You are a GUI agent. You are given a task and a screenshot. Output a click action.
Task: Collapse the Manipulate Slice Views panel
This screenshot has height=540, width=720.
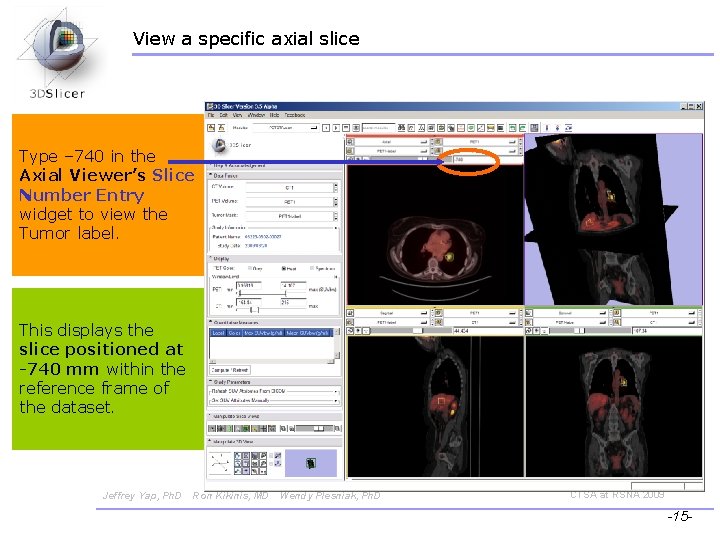pyautogui.click(x=211, y=416)
